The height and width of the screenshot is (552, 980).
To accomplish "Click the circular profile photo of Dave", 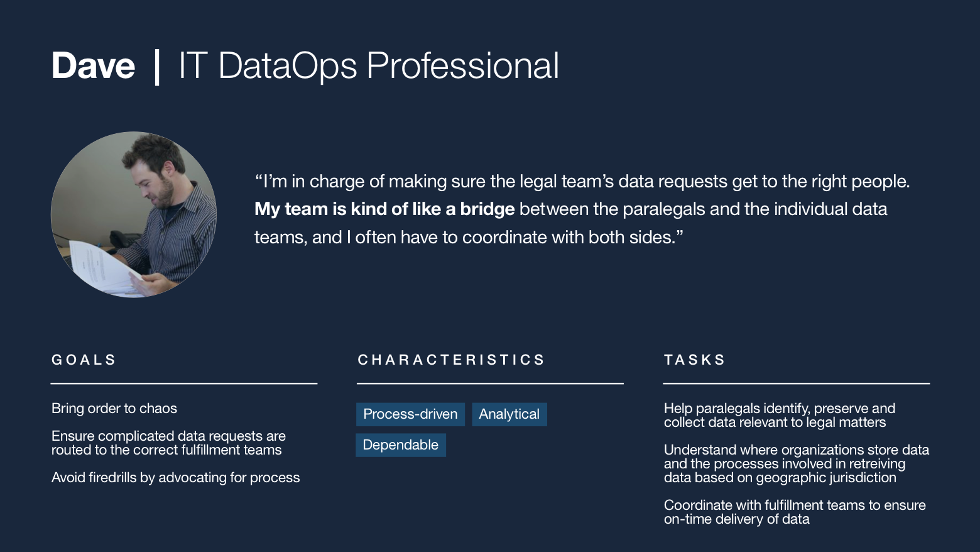I will tap(134, 214).
